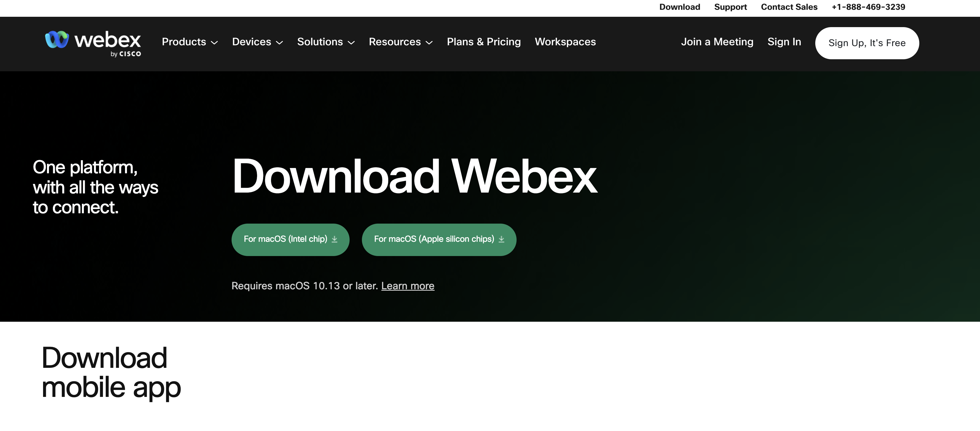Click the phone number icon link

868,8
